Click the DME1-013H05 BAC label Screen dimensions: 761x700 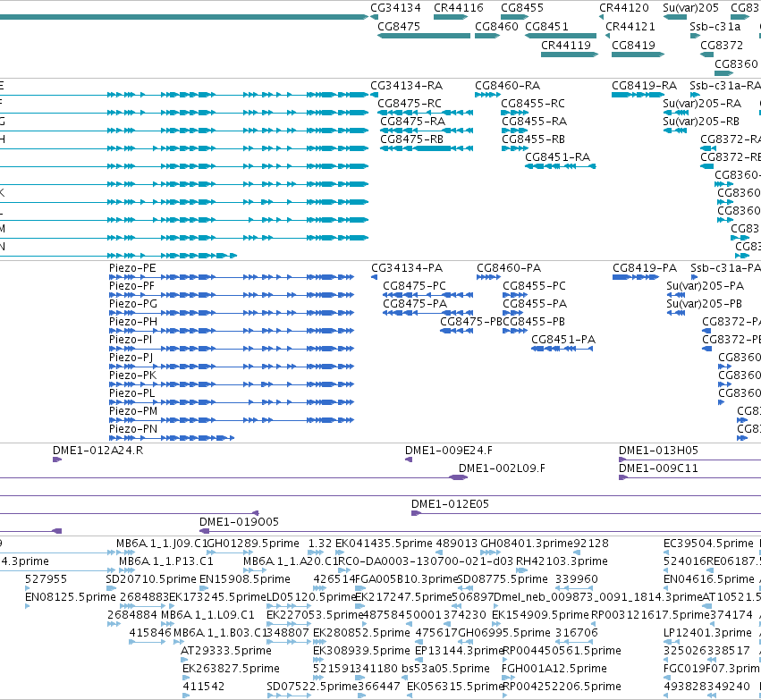[658, 451]
